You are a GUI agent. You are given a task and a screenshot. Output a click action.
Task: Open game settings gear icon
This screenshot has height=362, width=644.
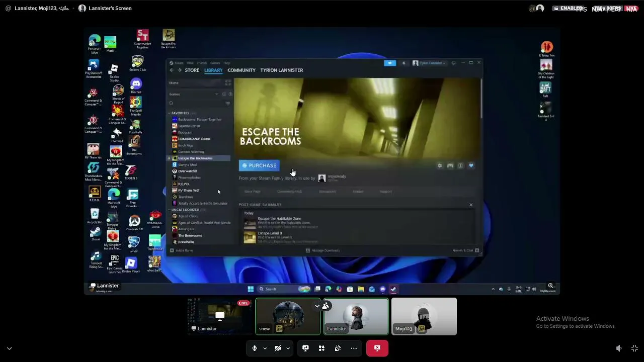click(440, 165)
